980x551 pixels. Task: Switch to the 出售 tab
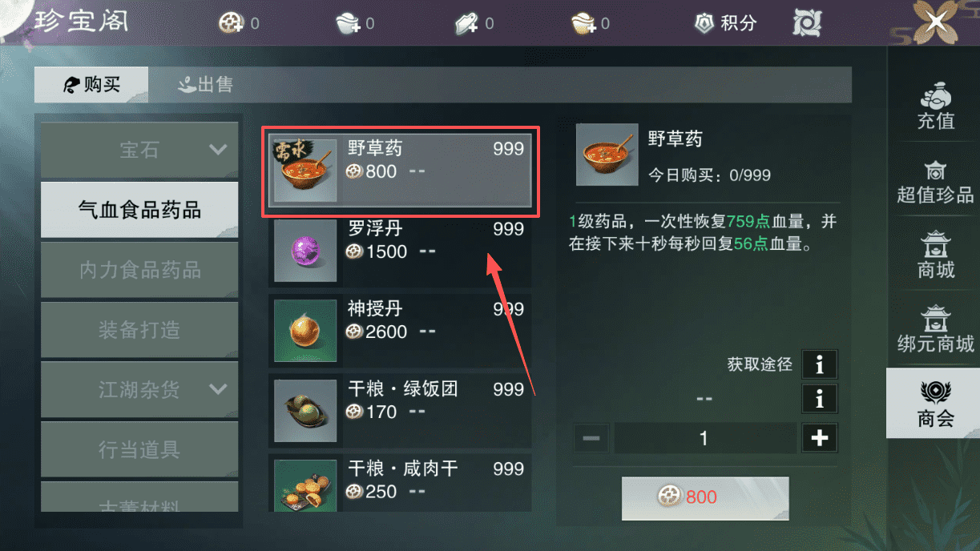click(x=206, y=84)
